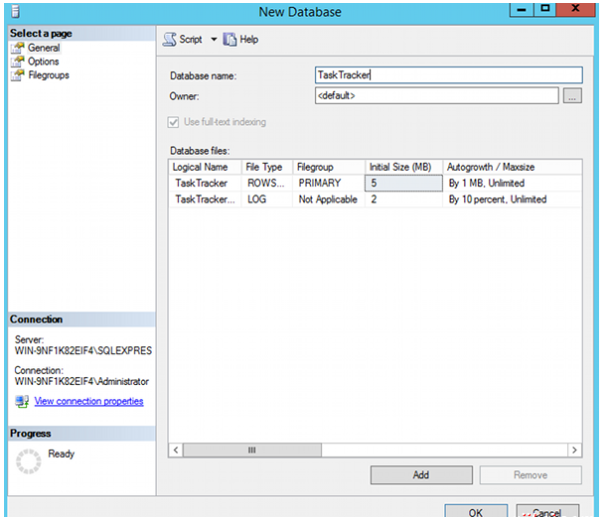The width and height of the screenshot is (604, 522).
Task: Click the Add button
Action: tap(421, 475)
